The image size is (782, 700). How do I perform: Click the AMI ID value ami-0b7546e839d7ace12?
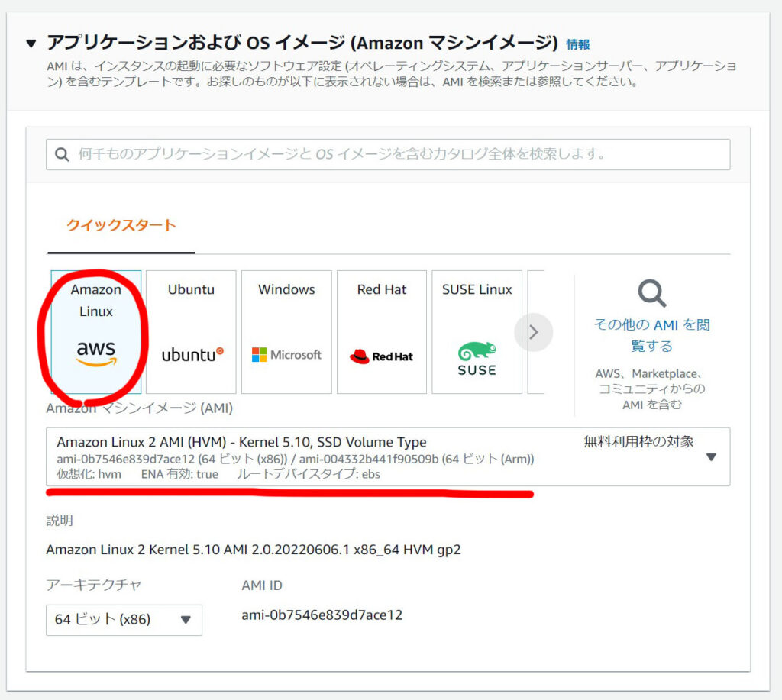coord(322,615)
